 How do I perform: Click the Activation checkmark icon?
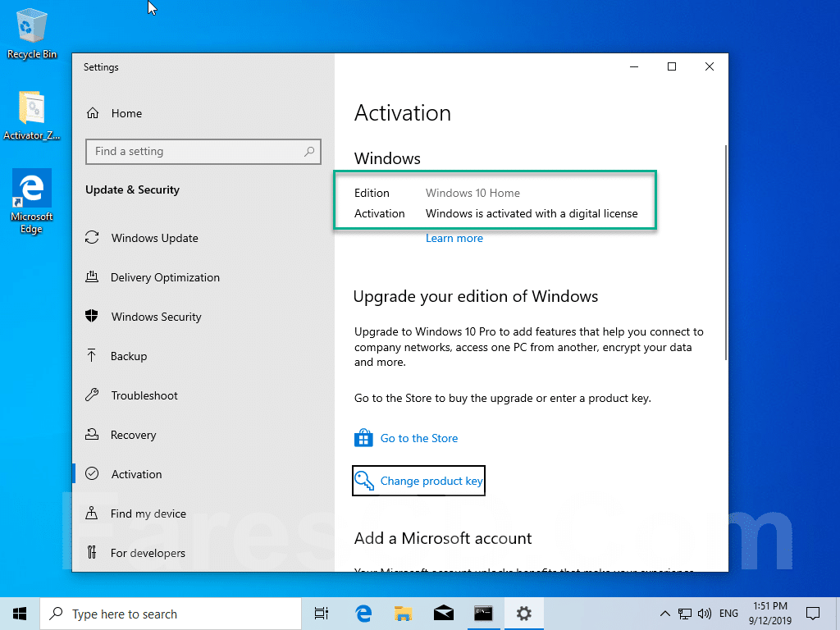(92, 473)
